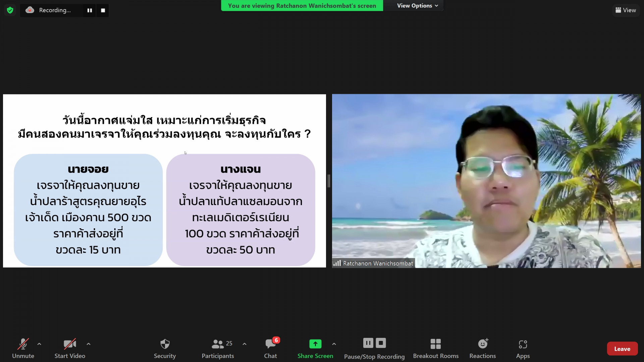Image resolution: width=644 pixels, height=362 pixels.
Task: Click the green encryption shield icon
Action: [10, 10]
